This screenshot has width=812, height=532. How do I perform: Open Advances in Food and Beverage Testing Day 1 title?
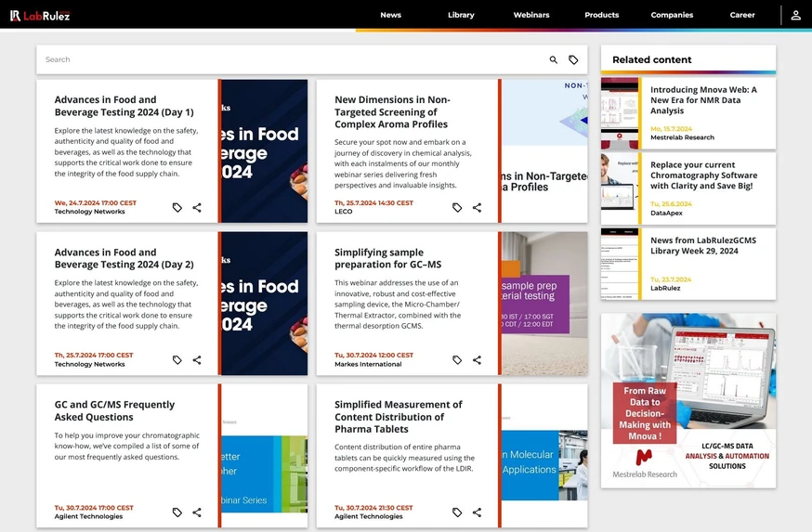pos(124,106)
